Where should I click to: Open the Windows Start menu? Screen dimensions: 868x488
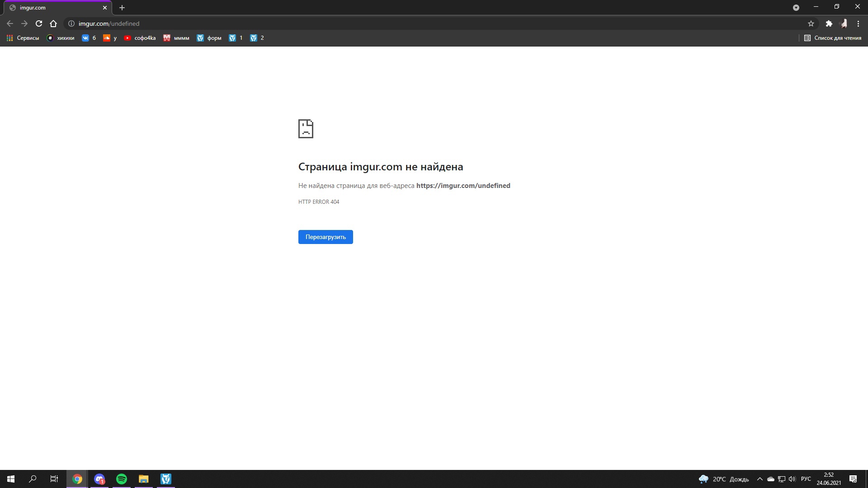(x=11, y=479)
